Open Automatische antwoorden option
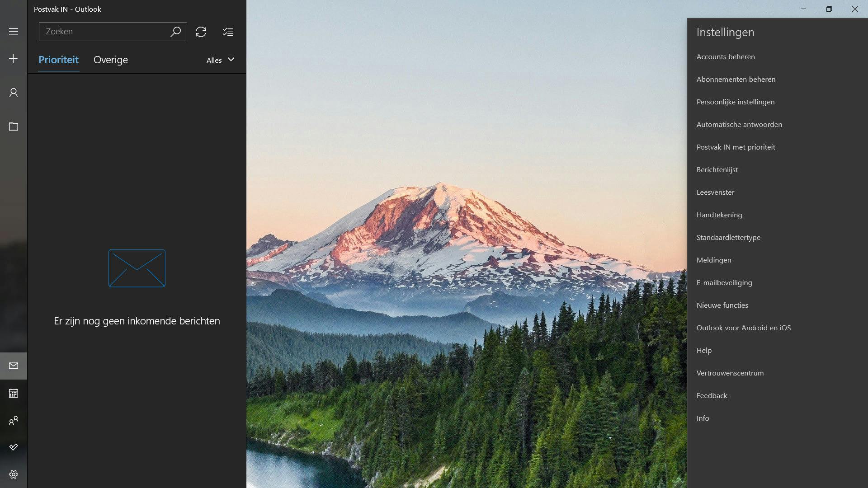 [739, 124]
